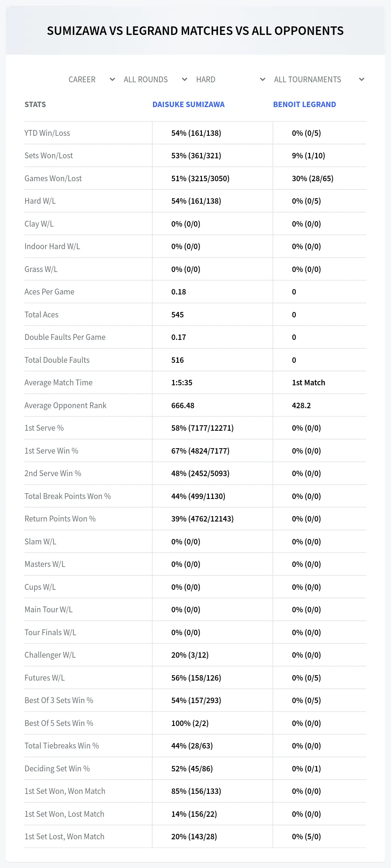Click the Challenger W/L row label
Image resolution: width=391 pixels, height=868 pixels.
tap(50, 655)
